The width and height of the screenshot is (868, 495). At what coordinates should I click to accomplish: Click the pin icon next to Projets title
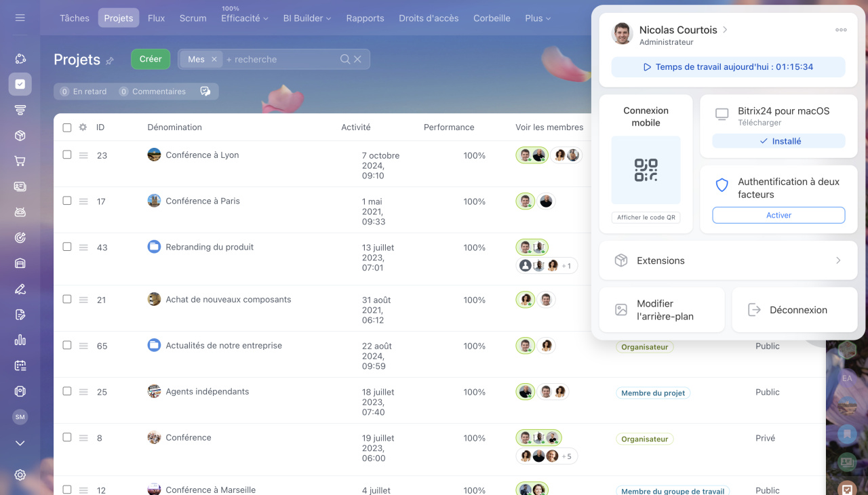pyautogui.click(x=110, y=61)
